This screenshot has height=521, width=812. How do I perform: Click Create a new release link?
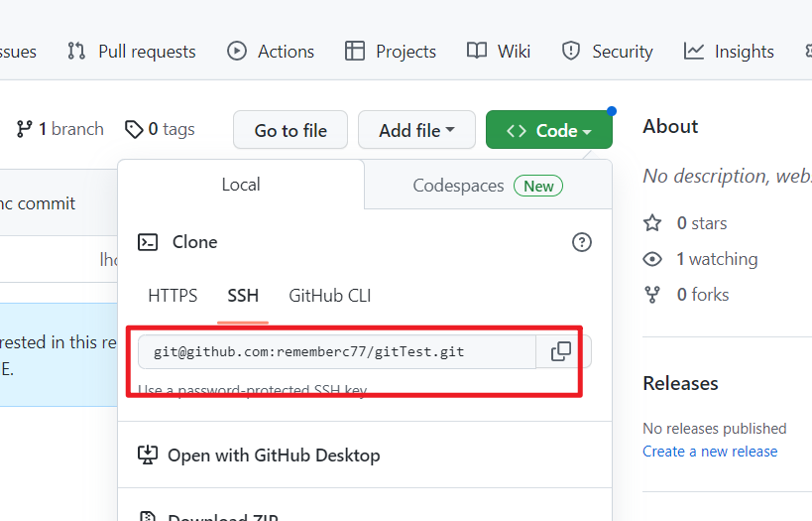(x=710, y=452)
